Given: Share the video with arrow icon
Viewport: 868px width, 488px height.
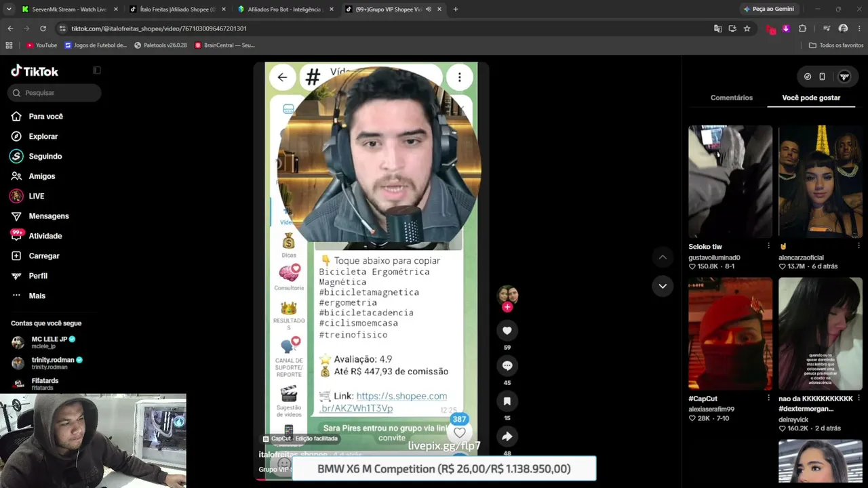Looking at the screenshot, I should pos(507,436).
